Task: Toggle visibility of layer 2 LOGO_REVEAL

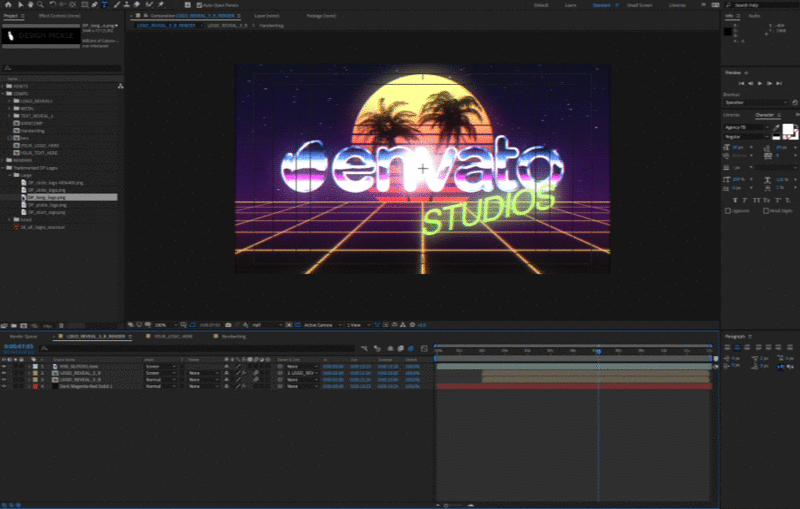Action: point(4,373)
